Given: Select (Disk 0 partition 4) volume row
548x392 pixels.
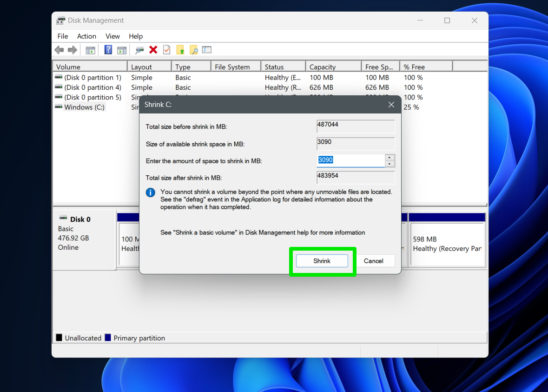Looking at the screenshot, I should pyautogui.click(x=92, y=87).
